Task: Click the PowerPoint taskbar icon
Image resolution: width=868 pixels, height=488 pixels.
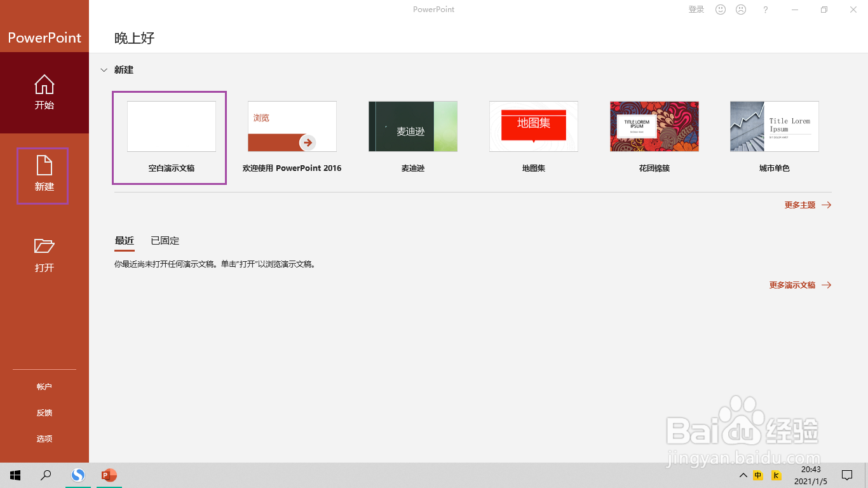Action: (x=109, y=475)
